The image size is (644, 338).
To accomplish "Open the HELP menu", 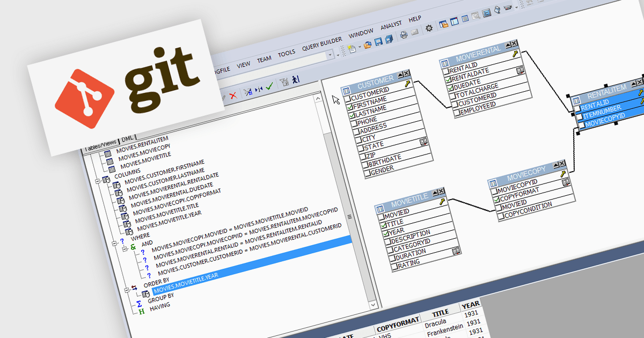I will (x=415, y=19).
